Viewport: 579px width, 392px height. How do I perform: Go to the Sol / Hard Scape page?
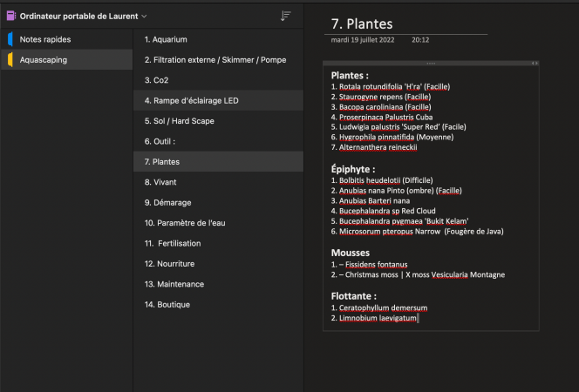[218, 121]
